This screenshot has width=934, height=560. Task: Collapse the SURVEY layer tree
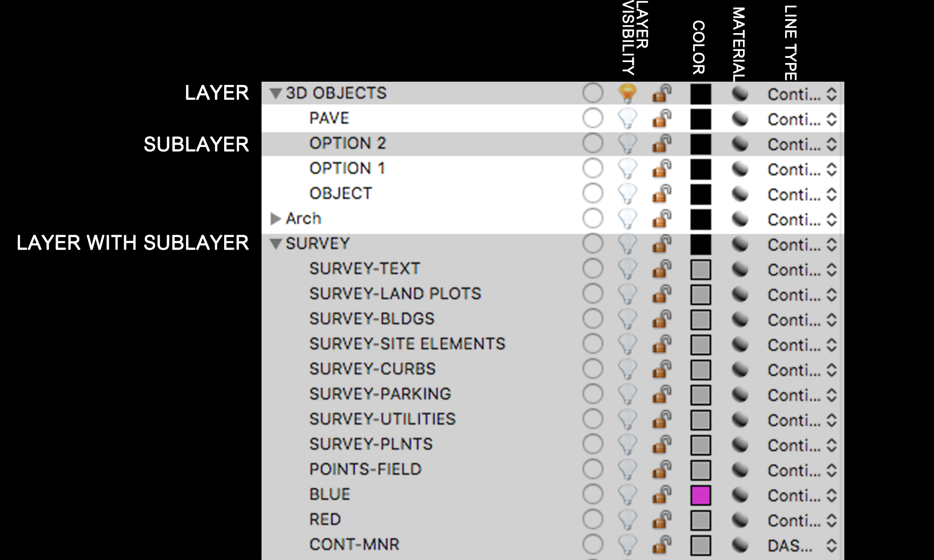pos(276,244)
